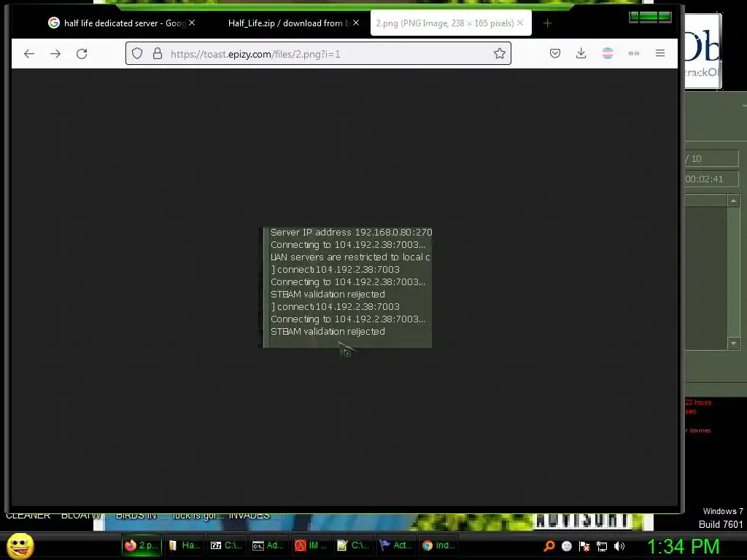Click the 1:34 PM taskbar clock

pos(683,546)
